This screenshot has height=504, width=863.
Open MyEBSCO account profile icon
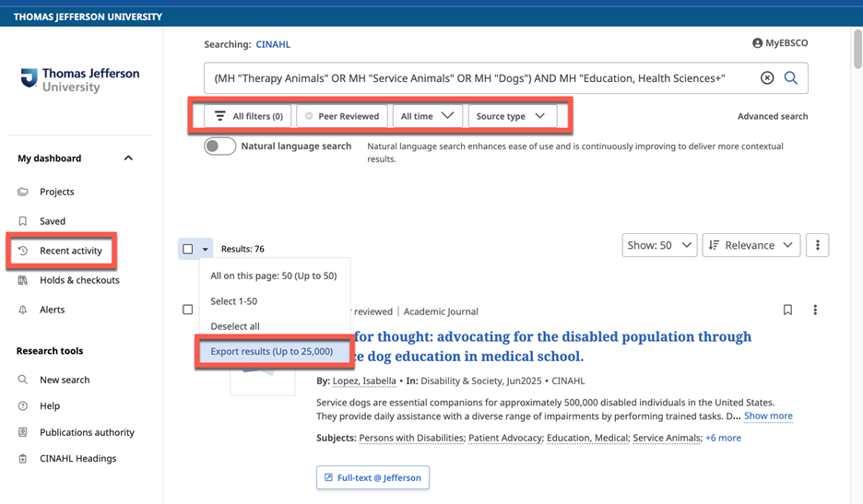pyautogui.click(x=757, y=43)
